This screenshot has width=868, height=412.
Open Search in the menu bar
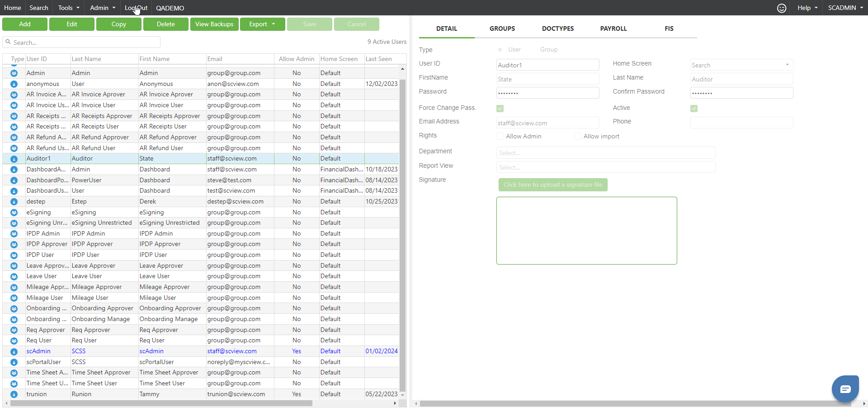pos(39,8)
